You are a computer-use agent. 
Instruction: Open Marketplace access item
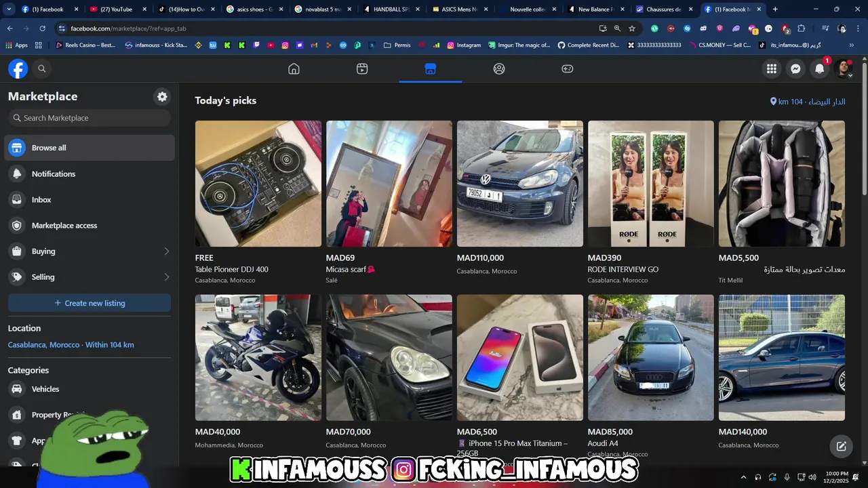click(90, 225)
